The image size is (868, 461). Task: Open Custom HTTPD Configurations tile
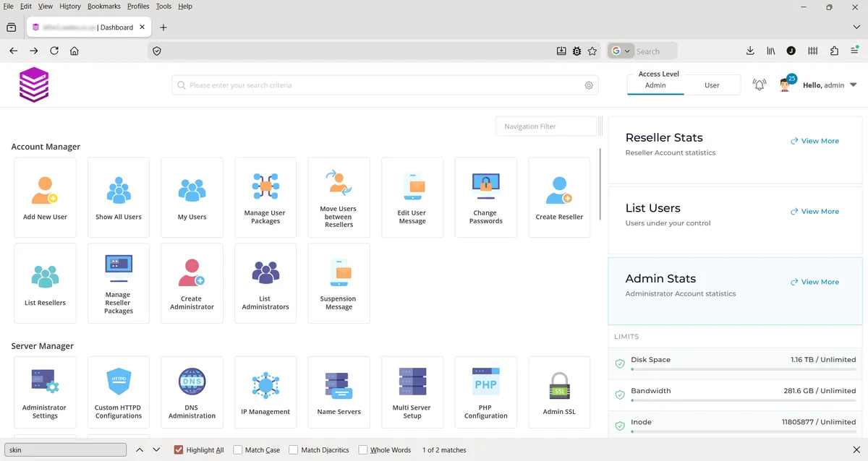(119, 392)
